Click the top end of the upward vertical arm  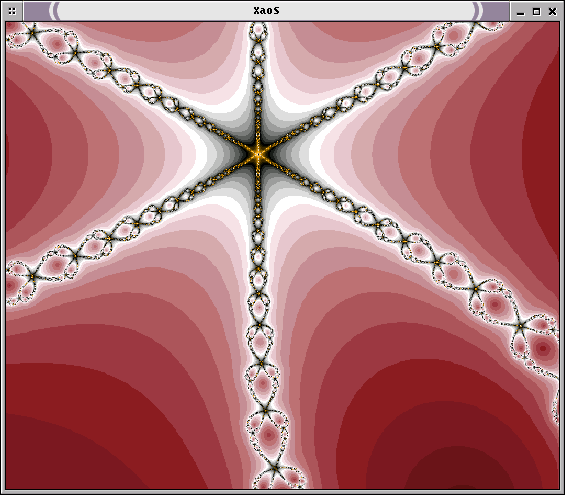[258, 30]
